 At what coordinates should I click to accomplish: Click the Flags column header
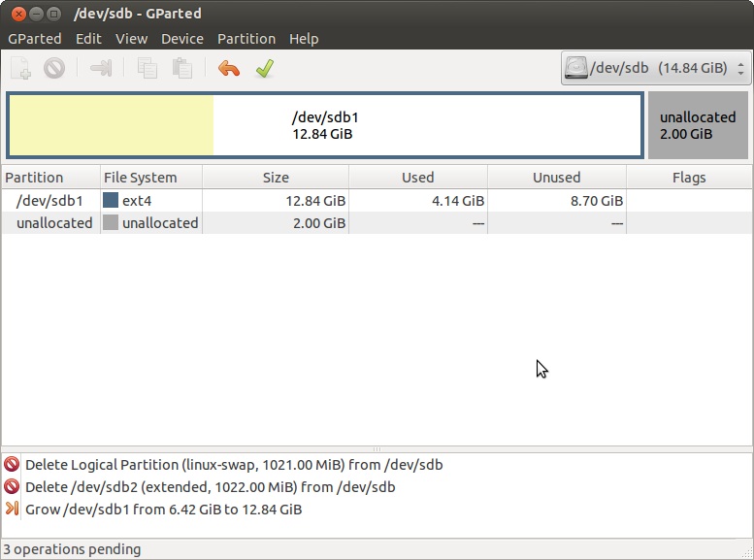point(689,178)
